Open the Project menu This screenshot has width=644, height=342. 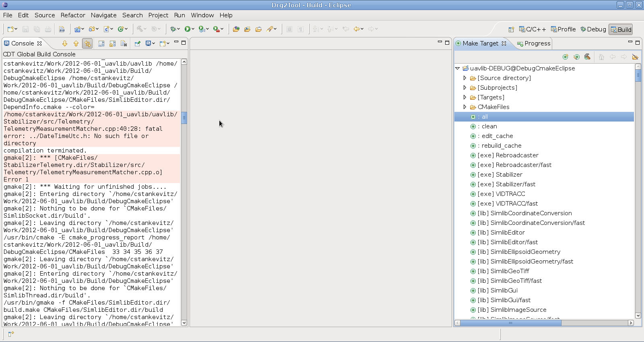click(158, 15)
